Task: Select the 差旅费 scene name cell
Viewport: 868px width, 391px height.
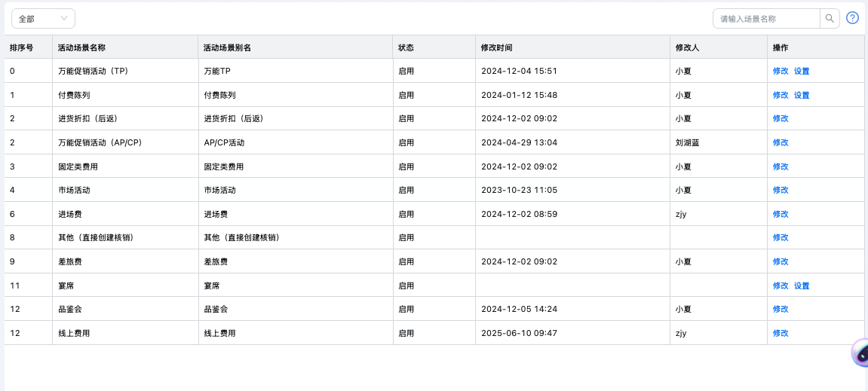Action: click(x=69, y=262)
